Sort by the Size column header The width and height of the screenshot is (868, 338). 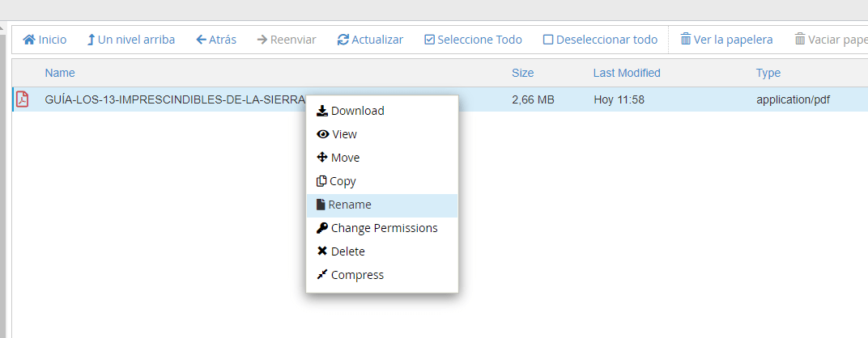522,73
